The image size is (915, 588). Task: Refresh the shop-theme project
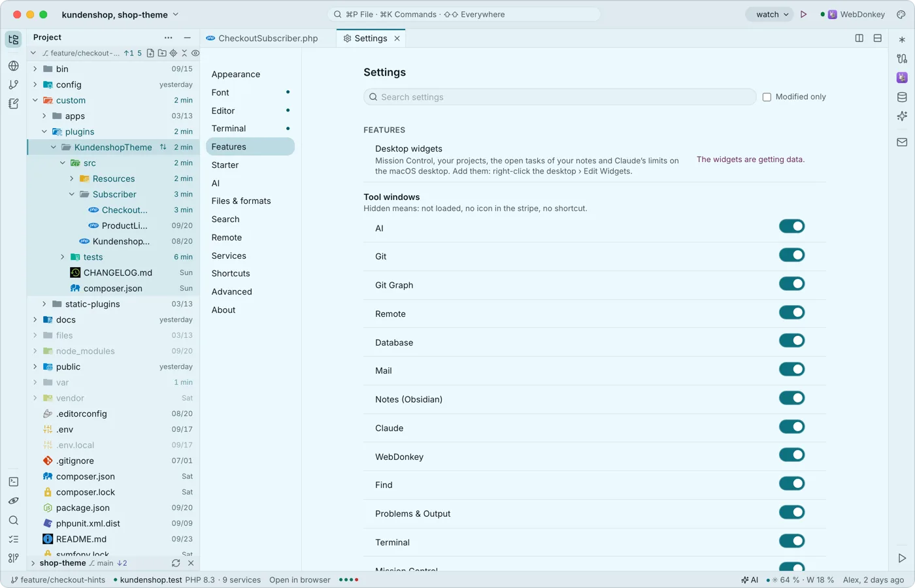176,563
